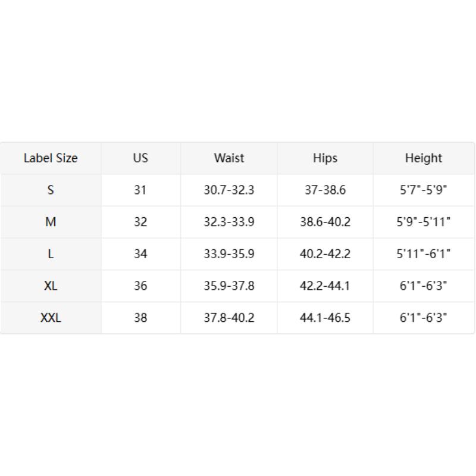Viewport: 476px width, 476px height.
Task: Click US size 31 cell
Action: pyautogui.click(x=140, y=190)
